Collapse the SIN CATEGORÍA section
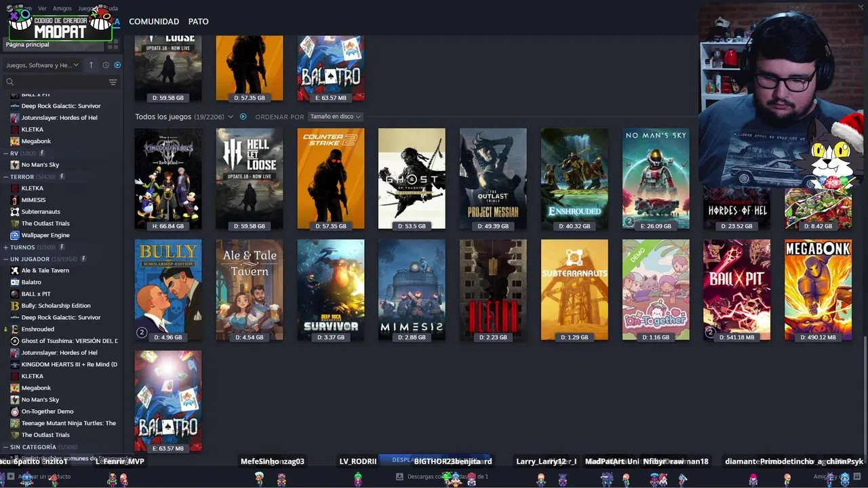 [x=5, y=447]
